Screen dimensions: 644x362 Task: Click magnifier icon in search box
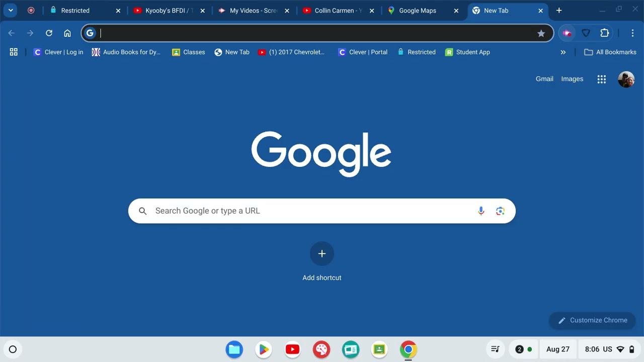click(x=143, y=211)
